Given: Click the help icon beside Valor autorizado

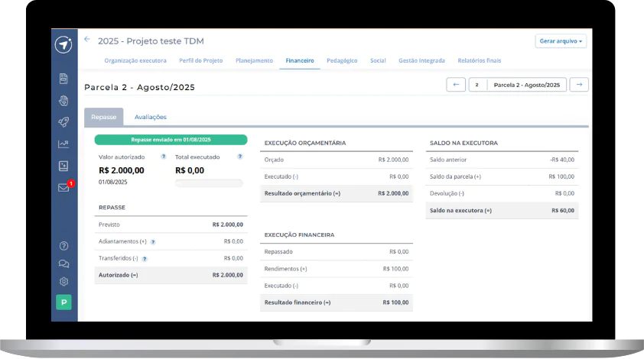Looking at the screenshot, I should click(163, 157).
